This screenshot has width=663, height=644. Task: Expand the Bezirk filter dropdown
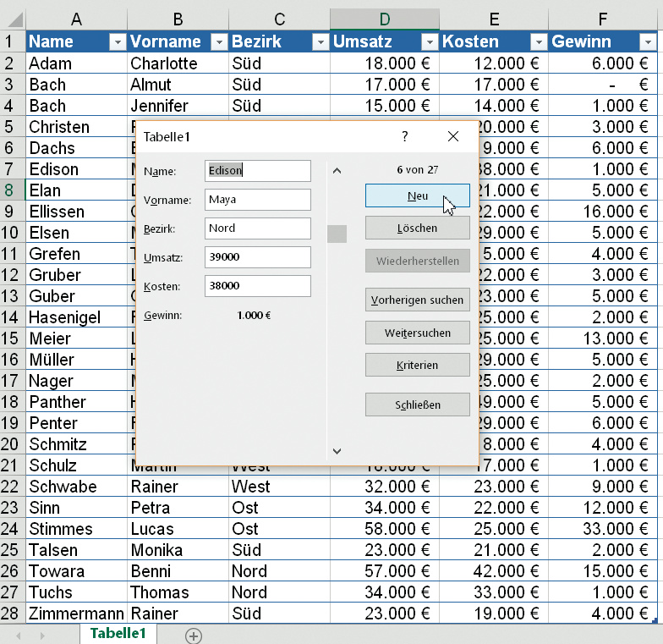pos(321,42)
